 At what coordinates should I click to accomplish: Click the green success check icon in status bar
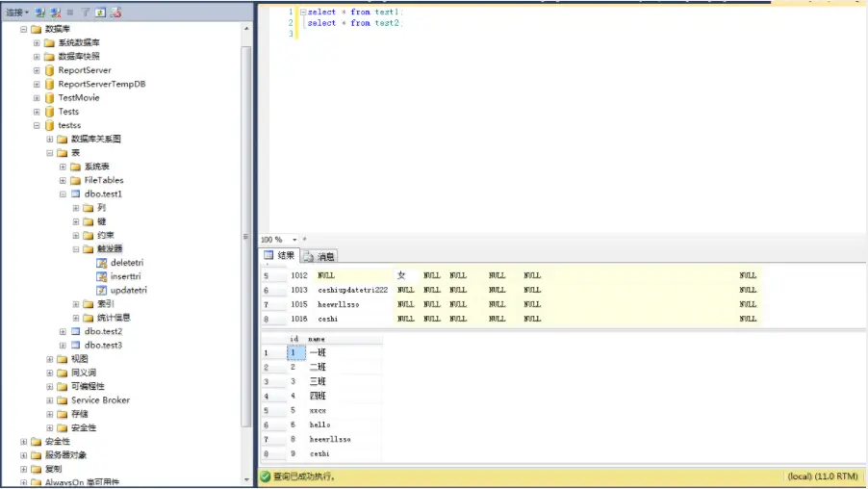[x=266, y=476]
